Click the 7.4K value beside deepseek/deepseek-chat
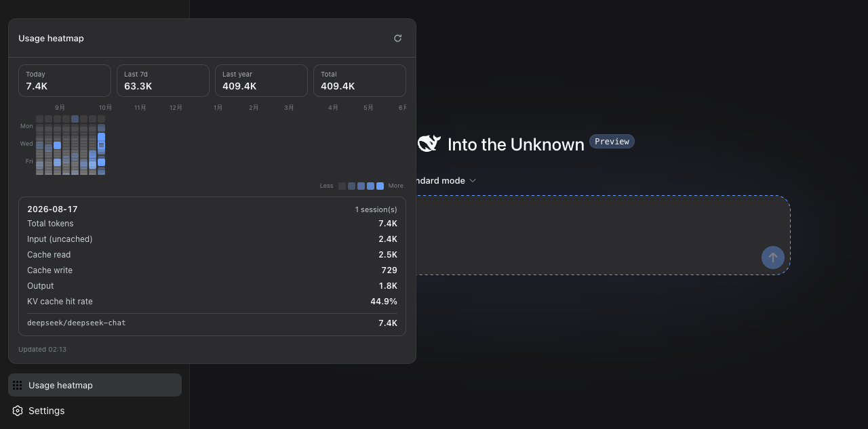The height and width of the screenshot is (429, 868). pos(388,323)
